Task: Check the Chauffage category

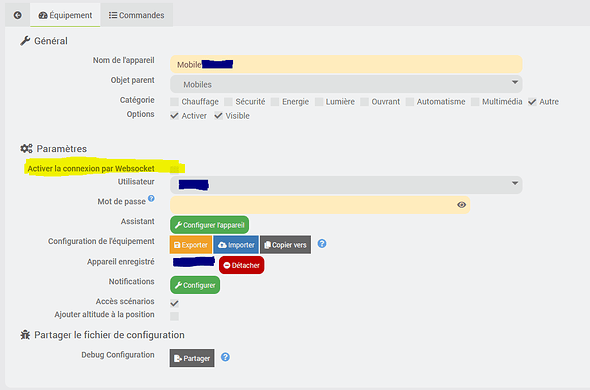Action: [174, 102]
